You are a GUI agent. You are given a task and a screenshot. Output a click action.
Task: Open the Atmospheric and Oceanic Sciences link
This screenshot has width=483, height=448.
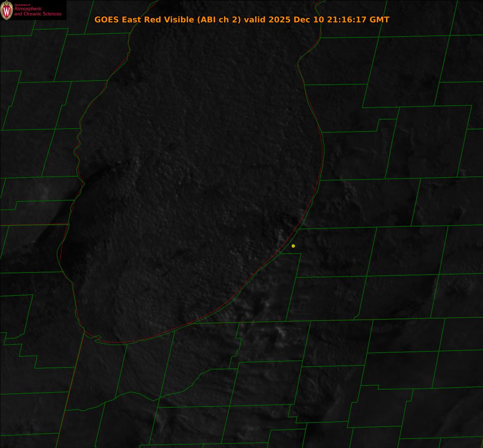tap(37, 12)
